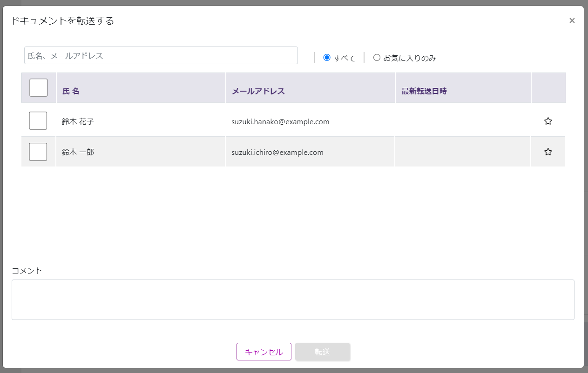Choose the すべて radio button
Image resolution: width=588 pixels, height=373 pixels.
tap(327, 58)
